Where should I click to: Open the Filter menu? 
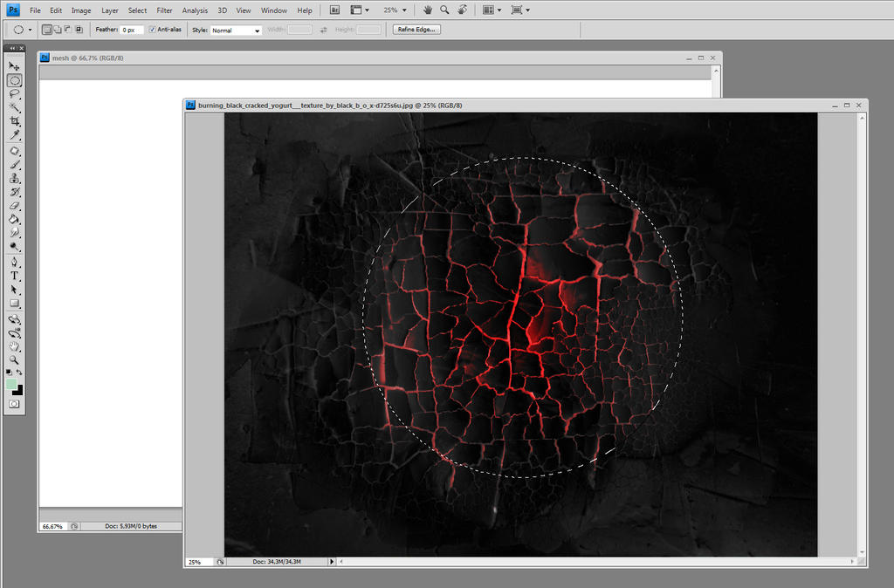164,10
